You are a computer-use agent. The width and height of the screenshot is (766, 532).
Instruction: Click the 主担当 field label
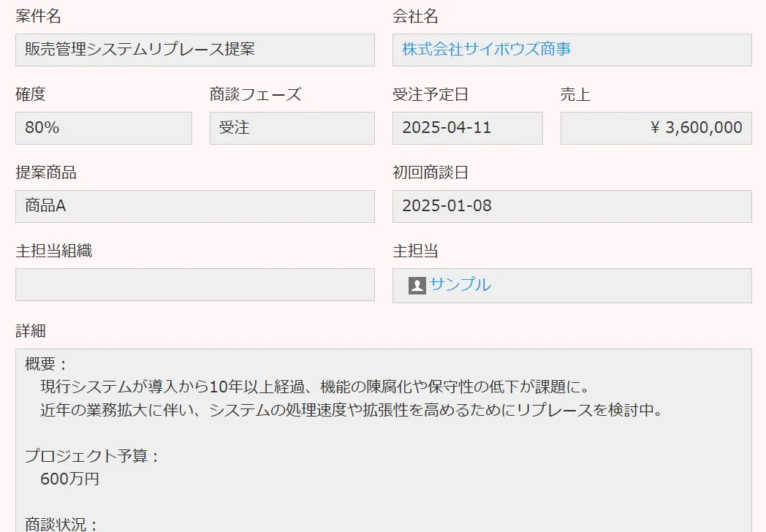(415, 251)
